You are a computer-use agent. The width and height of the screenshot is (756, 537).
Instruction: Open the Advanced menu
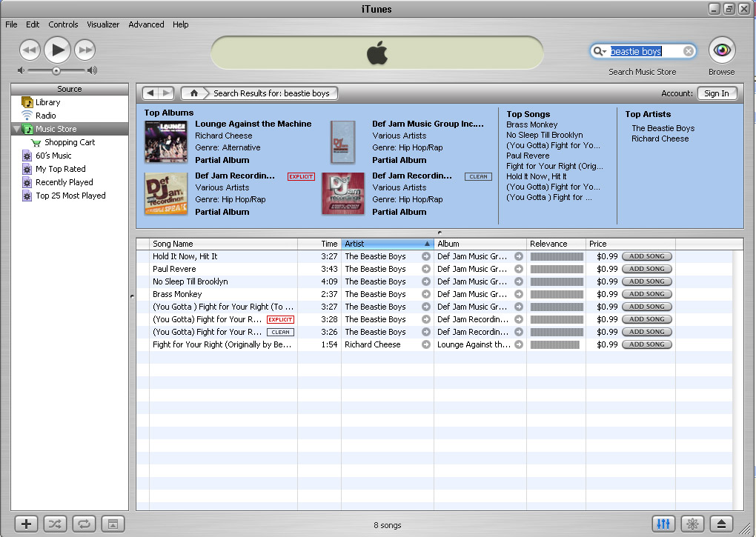click(146, 24)
